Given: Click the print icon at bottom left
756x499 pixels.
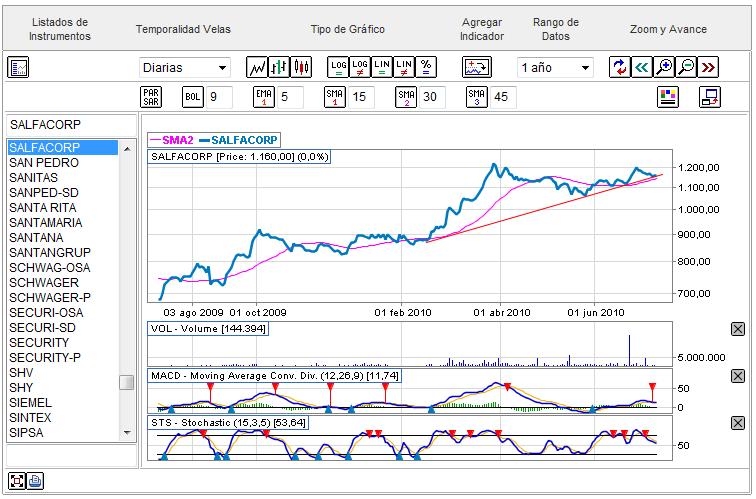Looking at the screenshot, I should point(35,481).
